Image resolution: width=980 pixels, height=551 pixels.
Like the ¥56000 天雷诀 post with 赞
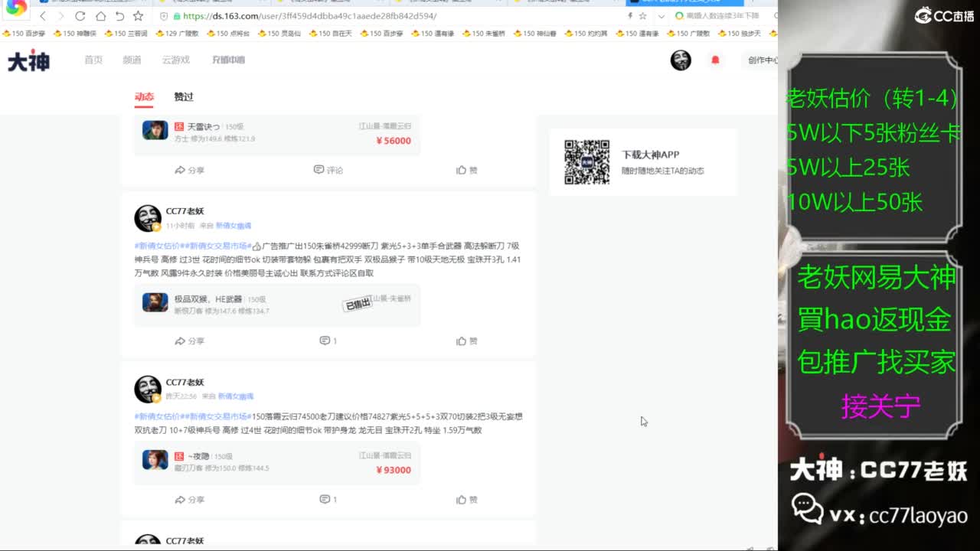[x=466, y=170]
